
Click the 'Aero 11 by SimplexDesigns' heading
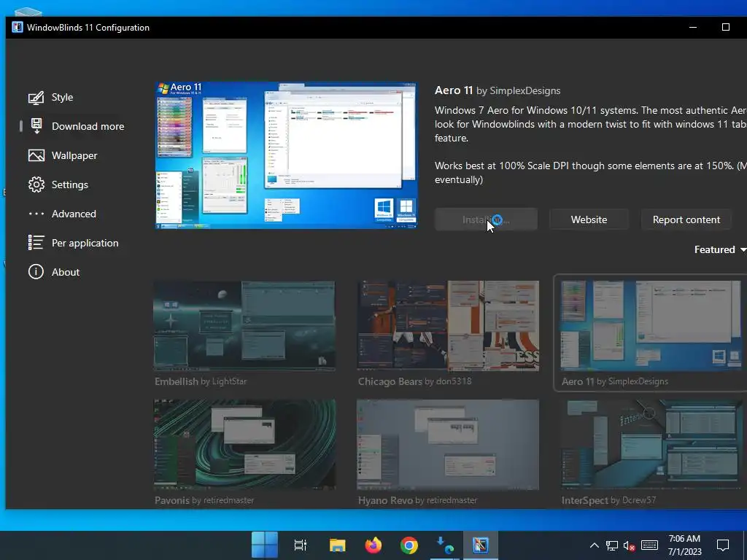[x=498, y=90]
